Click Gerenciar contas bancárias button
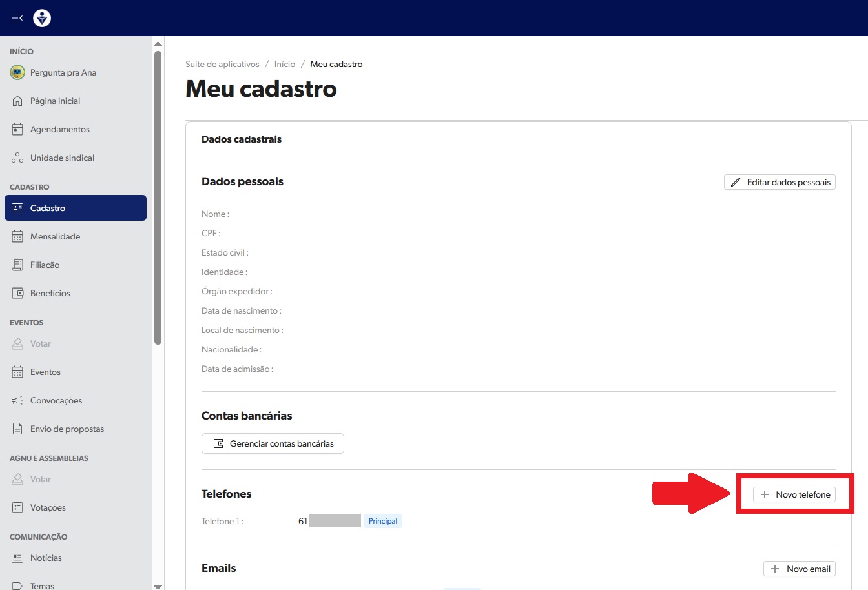 273,443
